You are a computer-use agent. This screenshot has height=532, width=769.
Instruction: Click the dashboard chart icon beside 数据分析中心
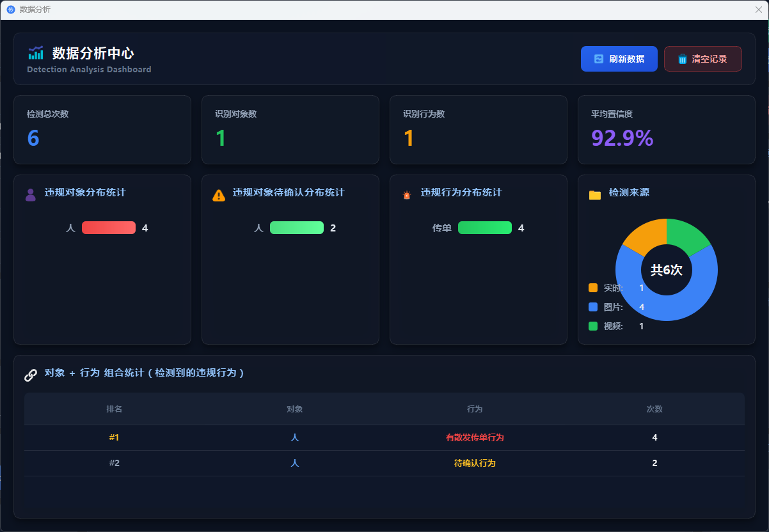point(36,53)
